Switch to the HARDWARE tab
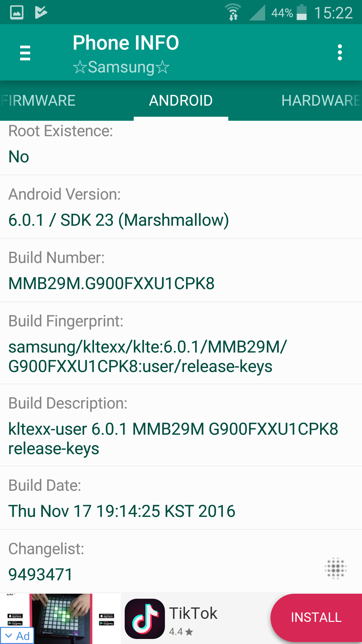The height and width of the screenshot is (644, 362). click(x=321, y=101)
